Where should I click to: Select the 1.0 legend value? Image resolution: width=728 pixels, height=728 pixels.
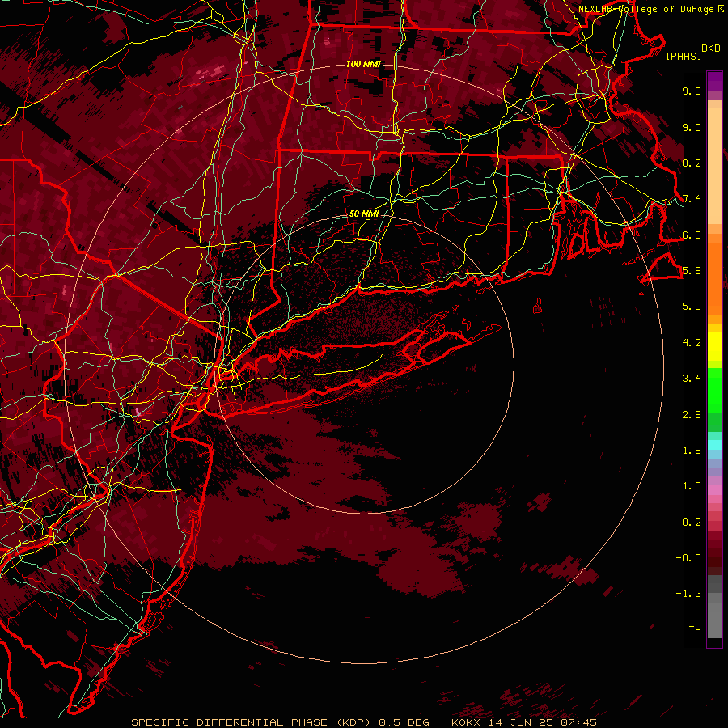tap(692, 486)
